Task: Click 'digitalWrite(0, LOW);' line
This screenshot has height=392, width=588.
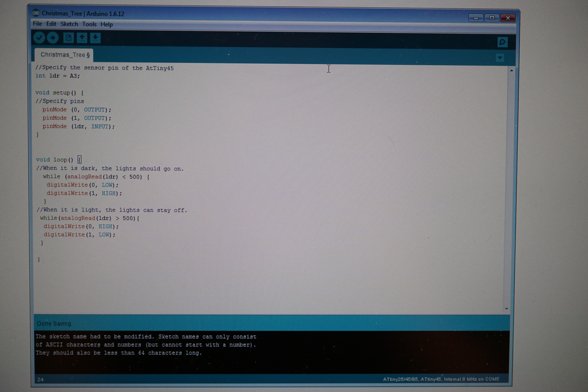Action: (83, 185)
